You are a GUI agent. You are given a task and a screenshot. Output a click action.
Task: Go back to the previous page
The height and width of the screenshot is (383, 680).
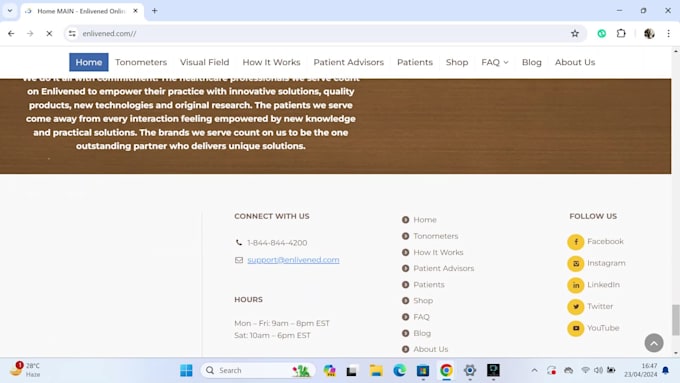11,33
